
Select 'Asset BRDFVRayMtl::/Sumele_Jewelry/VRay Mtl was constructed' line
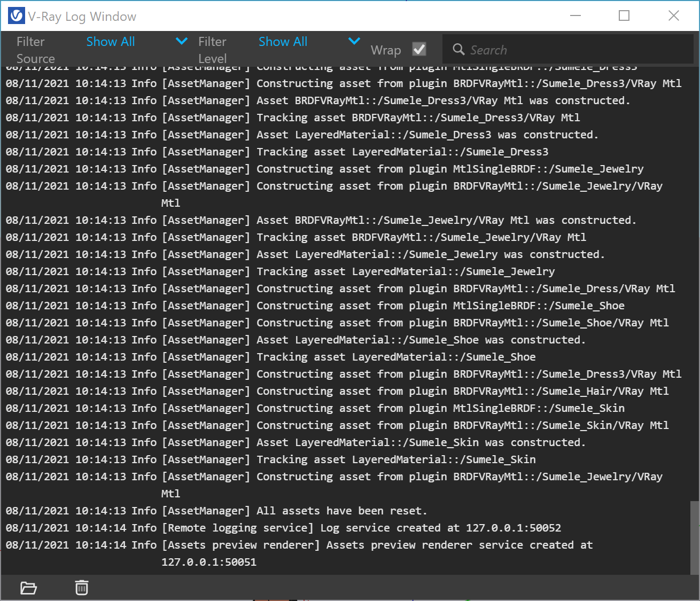click(321, 220)
